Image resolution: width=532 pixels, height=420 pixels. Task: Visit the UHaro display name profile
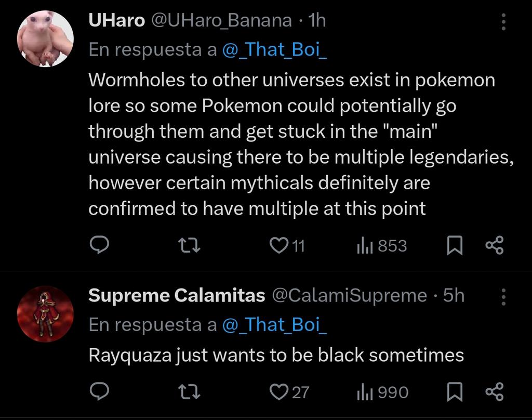tap(117, 20)
